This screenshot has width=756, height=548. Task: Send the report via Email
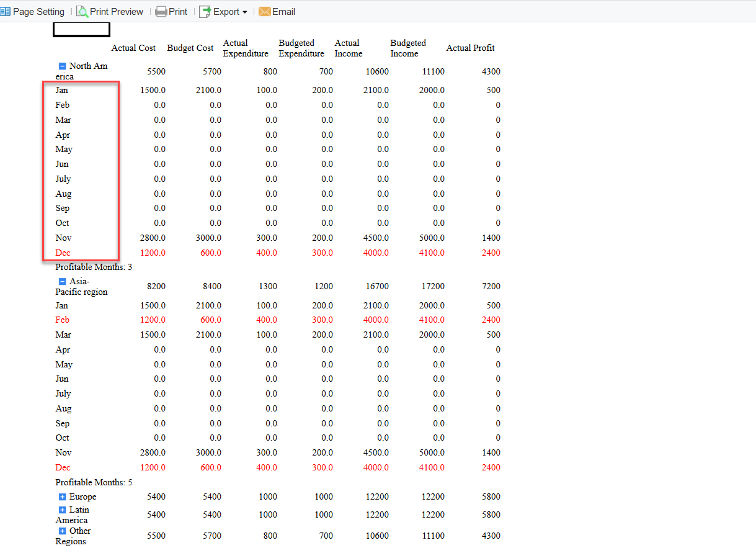click(277, 12)
